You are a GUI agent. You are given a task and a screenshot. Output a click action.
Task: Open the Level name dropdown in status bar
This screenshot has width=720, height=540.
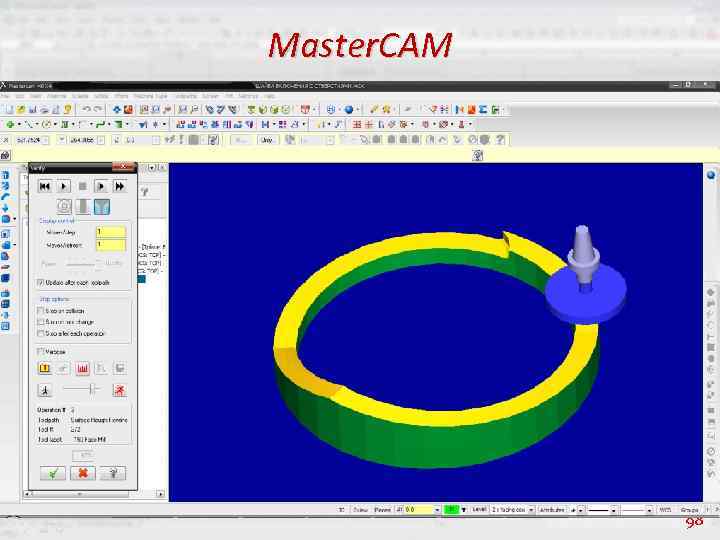point(531,510)
